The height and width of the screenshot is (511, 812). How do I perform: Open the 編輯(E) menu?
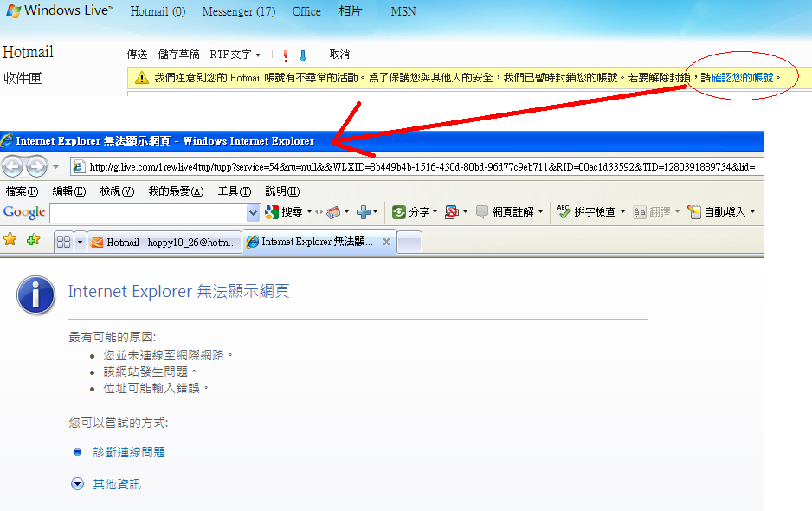[x=69, y=191]
